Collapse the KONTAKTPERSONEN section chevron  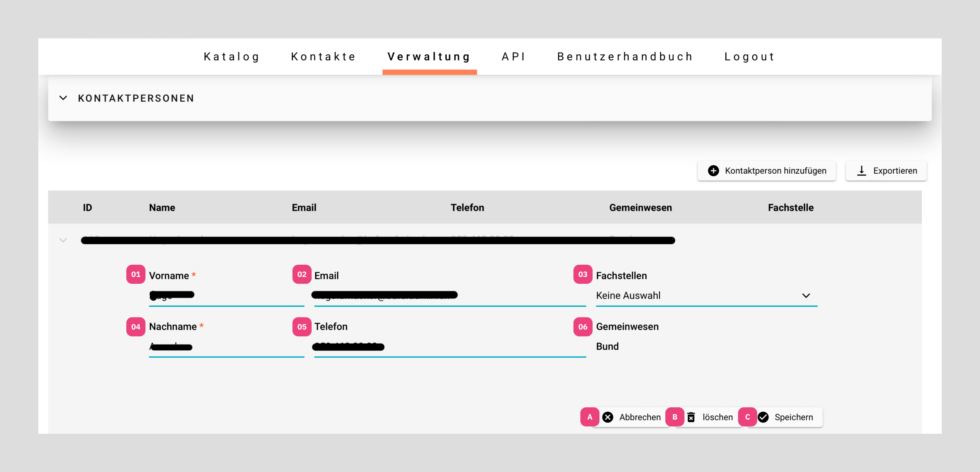(63, 98)
